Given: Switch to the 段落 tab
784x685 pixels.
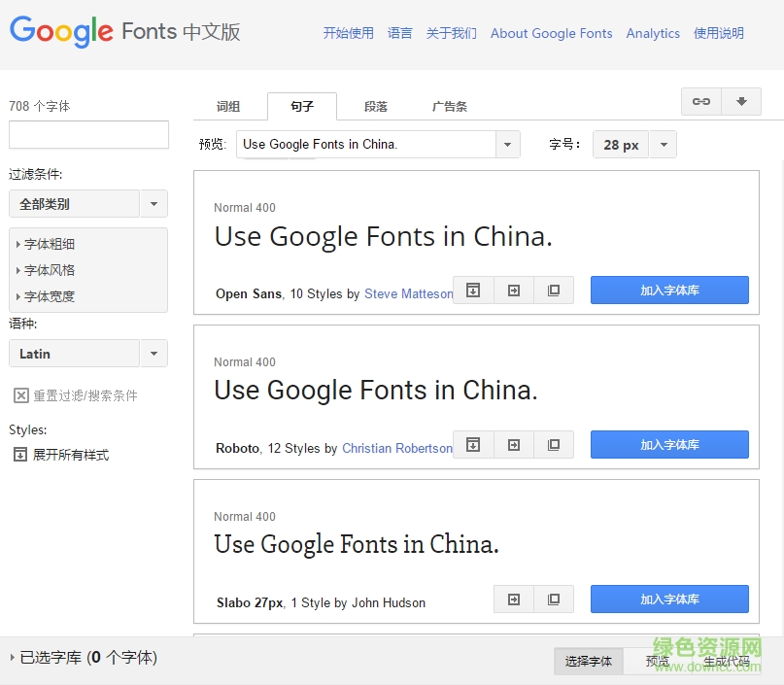Looking at the screenshot, I should (x=376, y=107).
